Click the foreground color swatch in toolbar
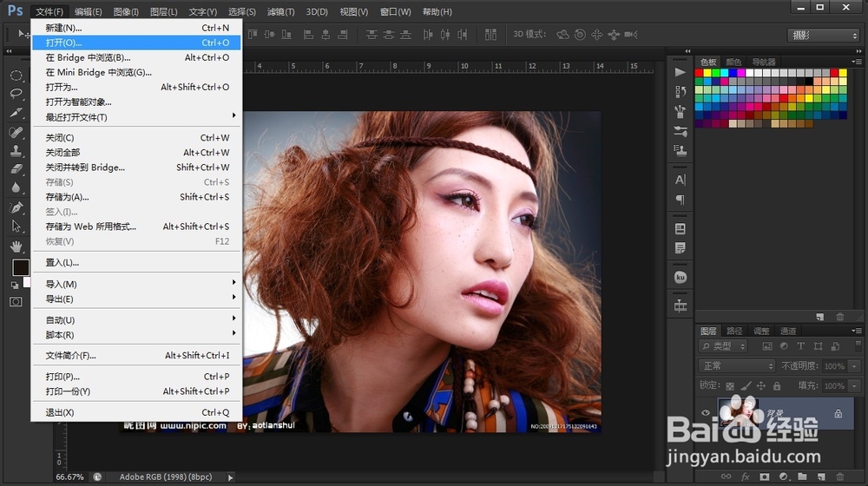This screenshot has height=486, width=868. click(x=19, y=267)
